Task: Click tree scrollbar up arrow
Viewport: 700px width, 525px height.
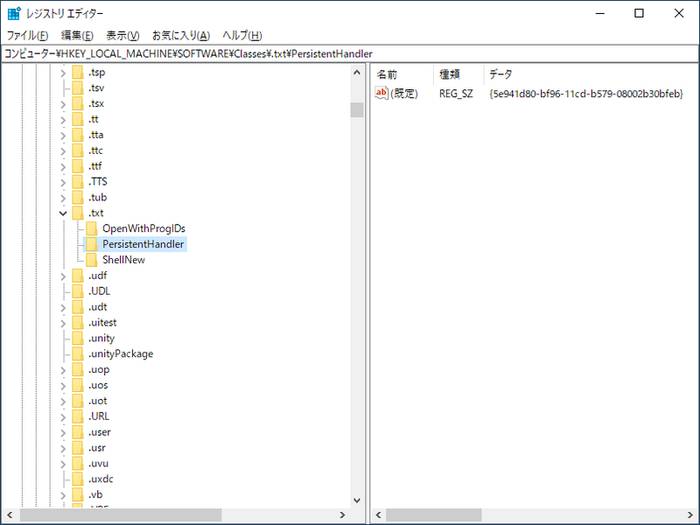Action: click(357, 72)
